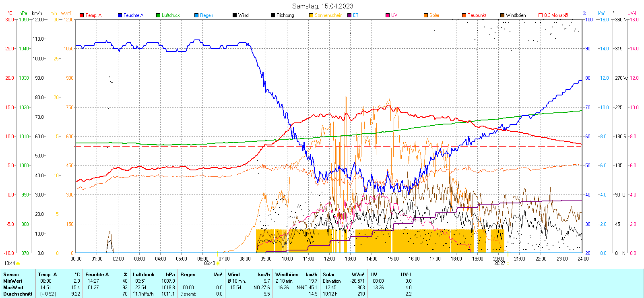
Task: Click the light blue Regen legend square
Action: click(x=196, y=15)
